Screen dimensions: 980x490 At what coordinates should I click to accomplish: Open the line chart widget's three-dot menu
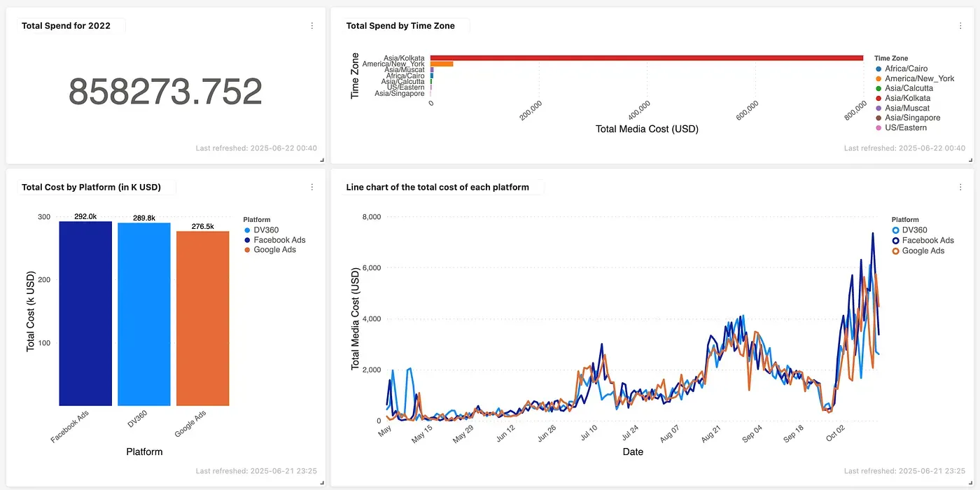coord(960,187)
